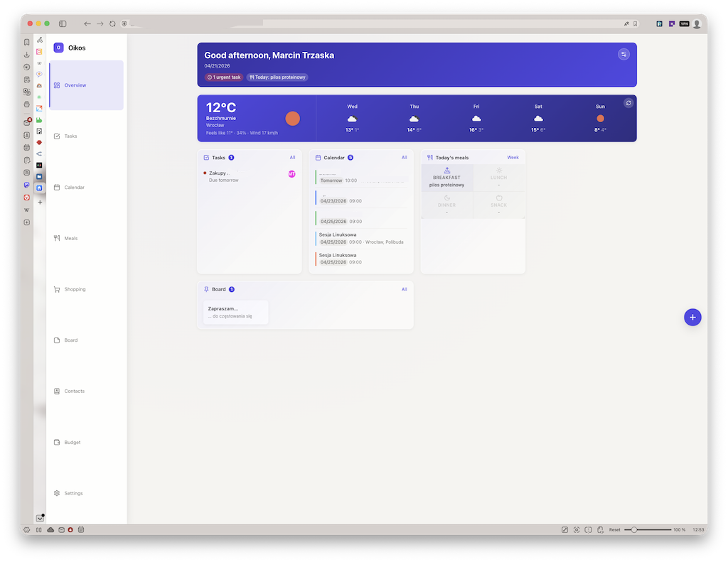This screenshot has width=728, height=562.
Task: Click the Oikos logo icon
Action: (x=58, y=48)
